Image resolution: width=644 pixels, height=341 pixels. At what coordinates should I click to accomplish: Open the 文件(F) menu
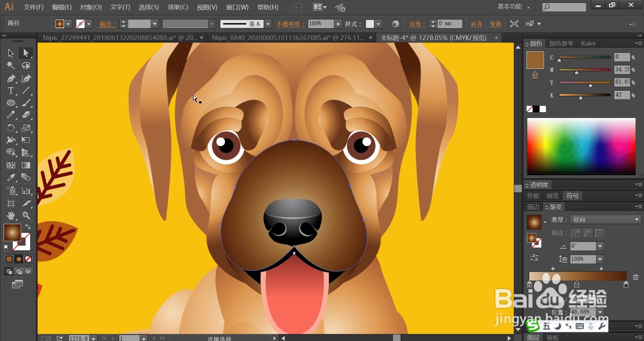tap(33, 7)
